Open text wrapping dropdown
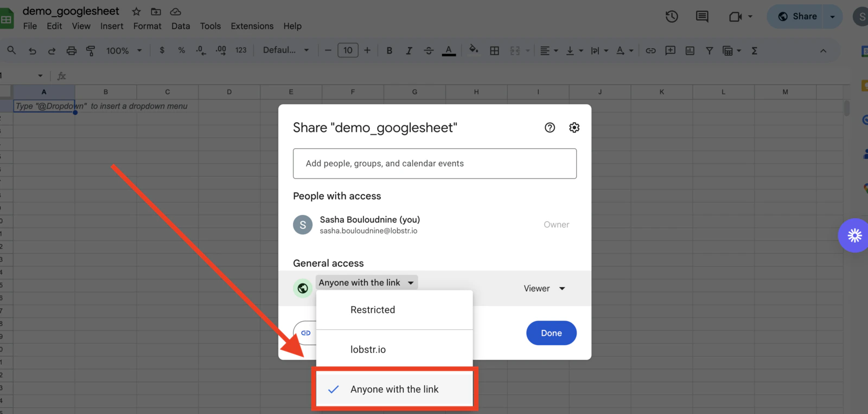This screenshot has width=868, height=414. (x=599, y=50)
